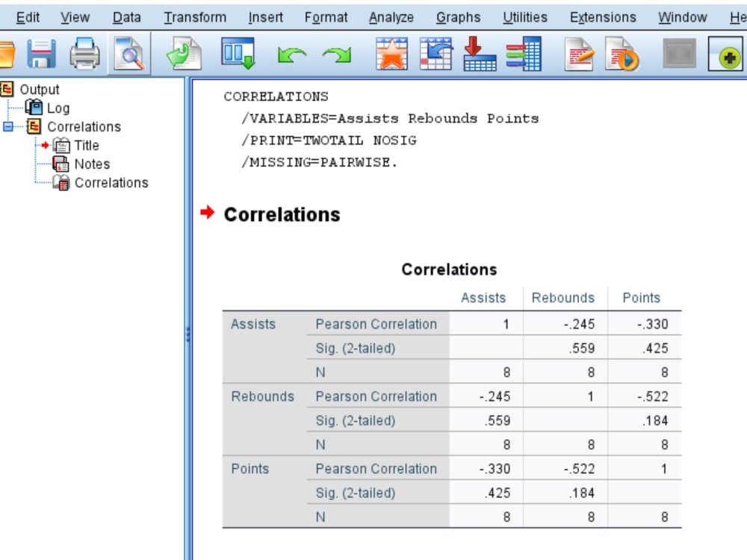Click the Open folder icon
The image size is (747, 560).
pyautogui.click(x=7, y=54)
